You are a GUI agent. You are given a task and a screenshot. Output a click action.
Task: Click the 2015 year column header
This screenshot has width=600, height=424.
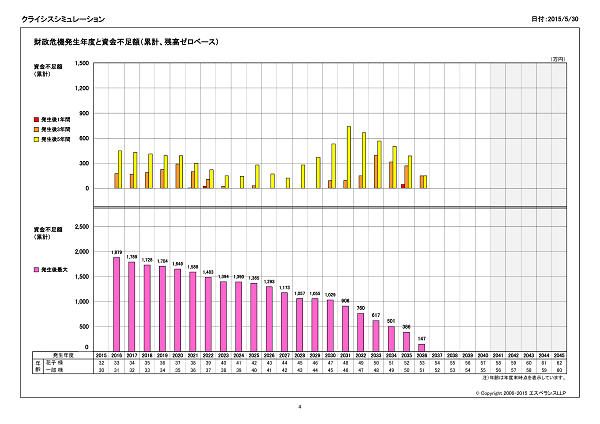[100, 354]
